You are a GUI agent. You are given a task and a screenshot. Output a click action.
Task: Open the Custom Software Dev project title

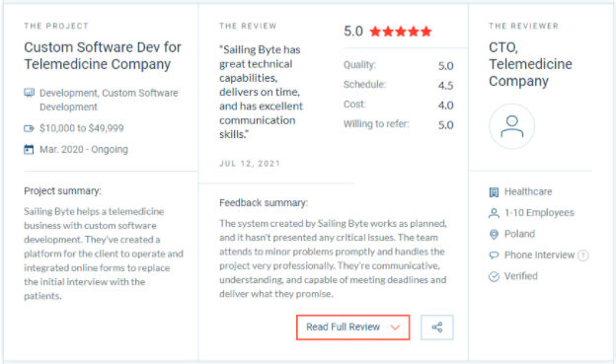(103, 55)
